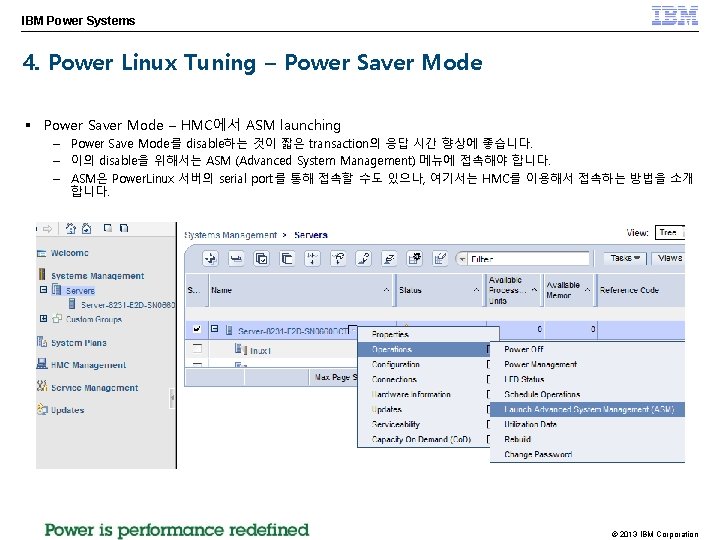Open the context menu arrow next to server name
Viewport: 720px width, 540px height.
pos(352,329)
